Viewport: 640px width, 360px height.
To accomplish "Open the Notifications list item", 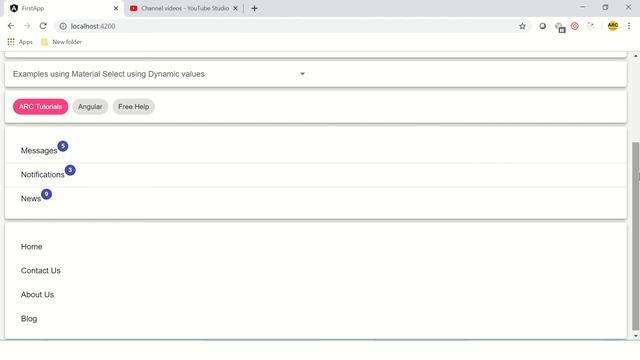I will [x=316, y=175].
